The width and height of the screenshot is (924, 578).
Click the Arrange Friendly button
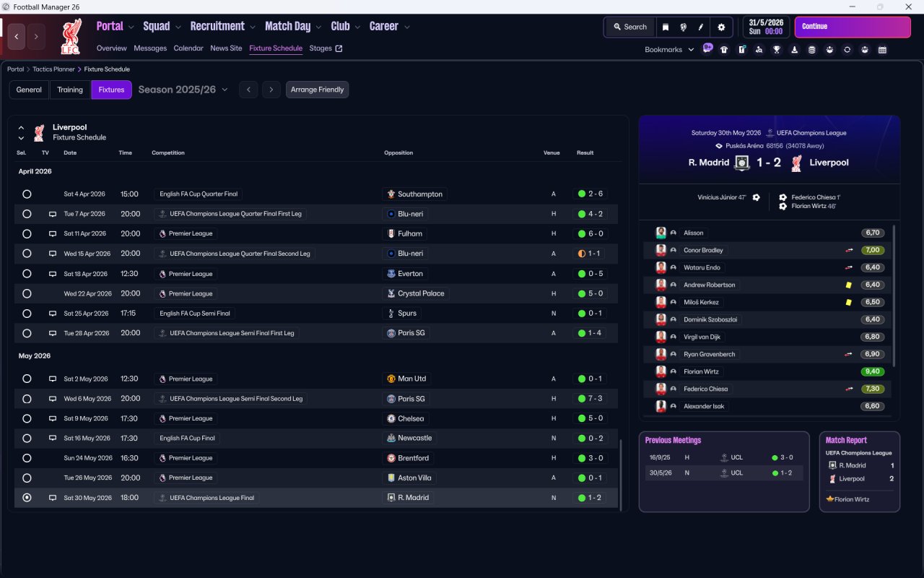[317, 90]
